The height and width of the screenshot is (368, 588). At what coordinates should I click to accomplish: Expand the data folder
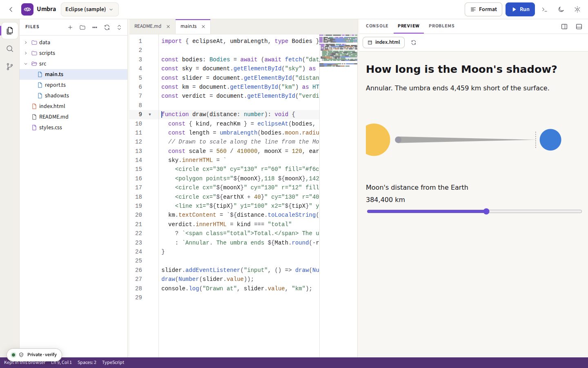pos(73,43)
